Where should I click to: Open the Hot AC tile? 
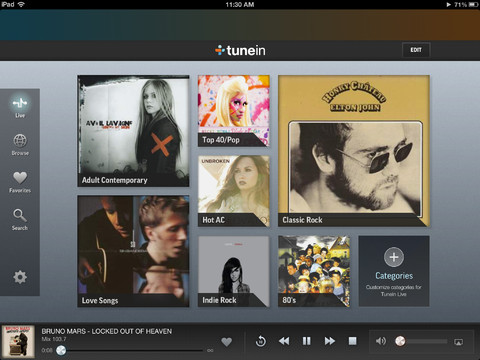[234, 191]
